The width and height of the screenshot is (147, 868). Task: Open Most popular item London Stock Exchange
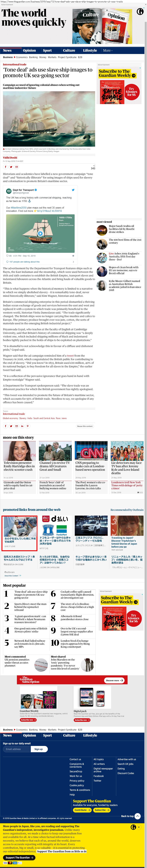point(75,644)
